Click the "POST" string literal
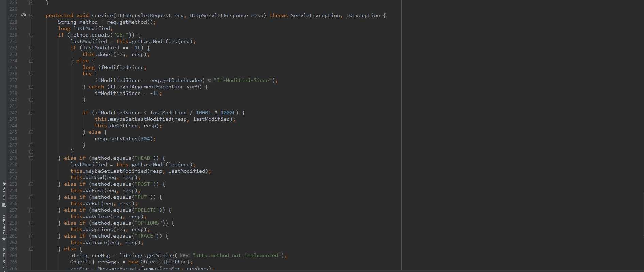 tap(144, 184)
